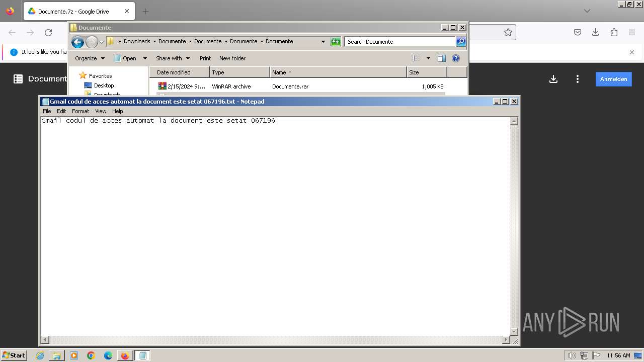Download the file in Google Drive
This screenshot has width=644, height=362.
(553, 79)
